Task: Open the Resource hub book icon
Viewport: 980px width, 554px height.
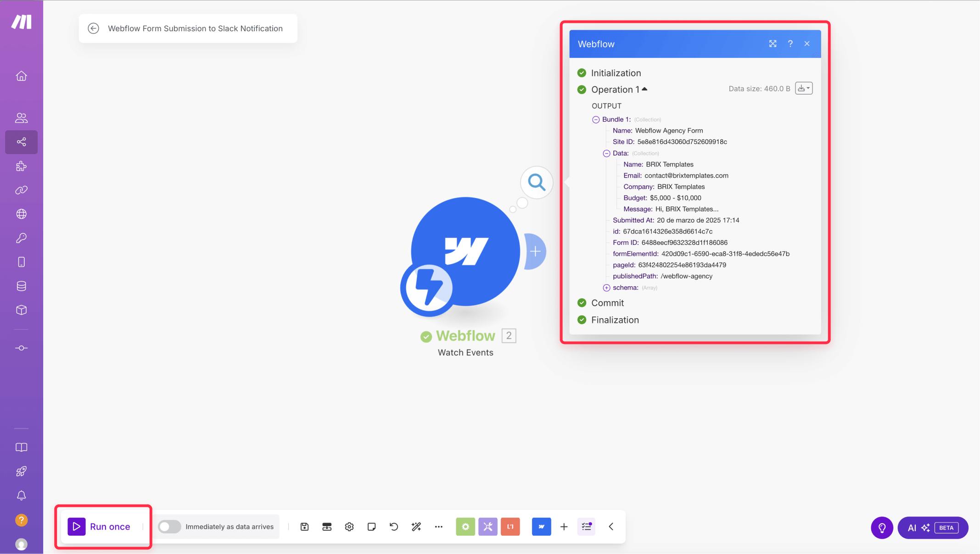Action: [x=21, y=448]
